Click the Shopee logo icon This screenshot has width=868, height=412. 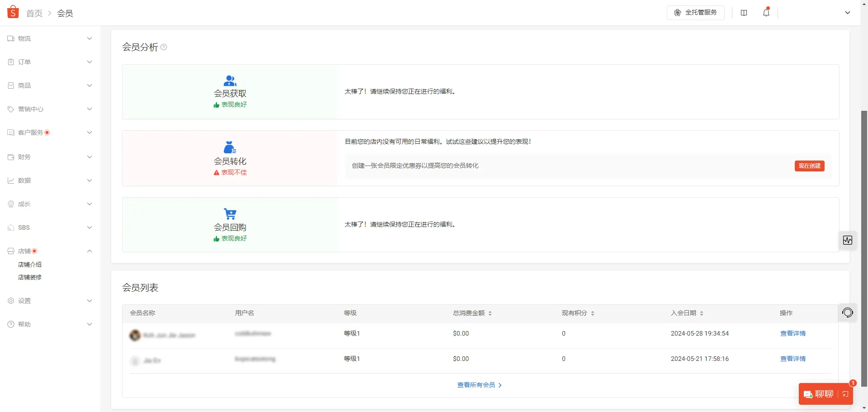[x=13, y=12]
